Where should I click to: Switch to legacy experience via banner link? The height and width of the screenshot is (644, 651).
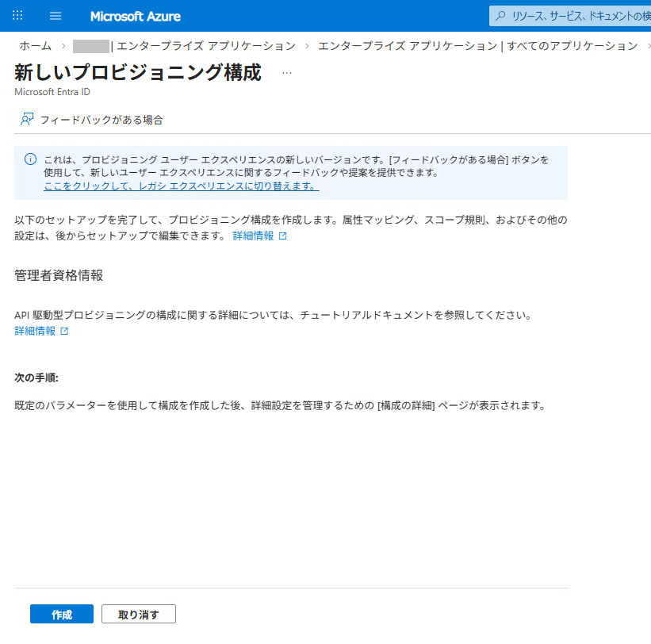181,186
